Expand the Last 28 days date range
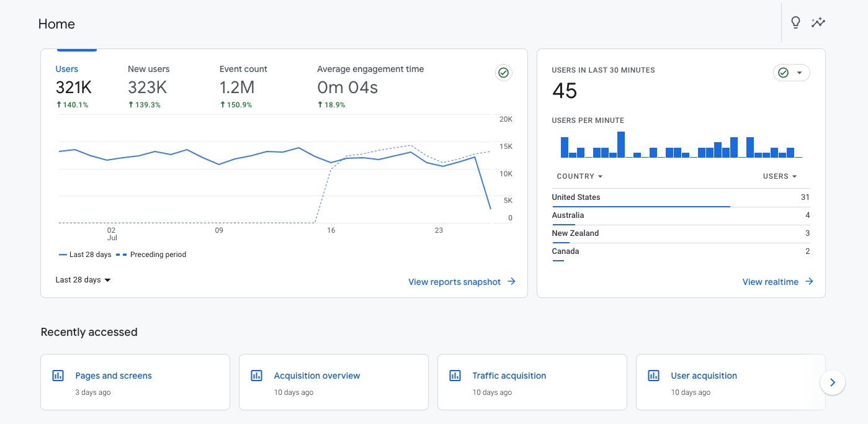Image resolution: width=868 pixels, height=424 pixels. click(83, 280)
